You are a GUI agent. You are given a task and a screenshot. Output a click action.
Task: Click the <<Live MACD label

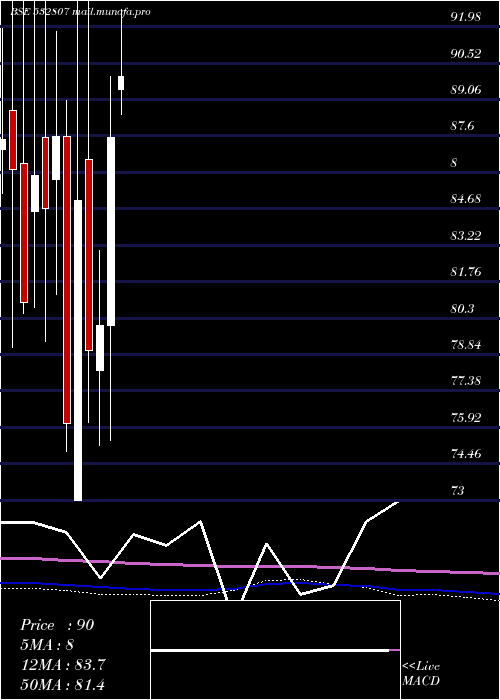421,674
